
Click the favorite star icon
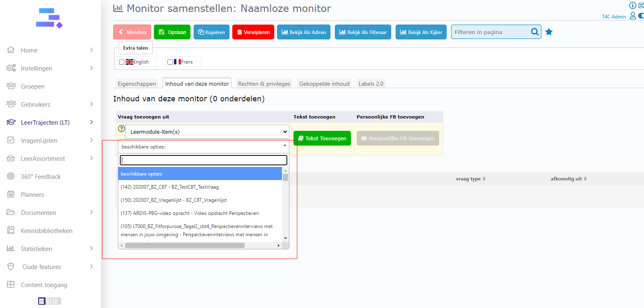[549, 32]
